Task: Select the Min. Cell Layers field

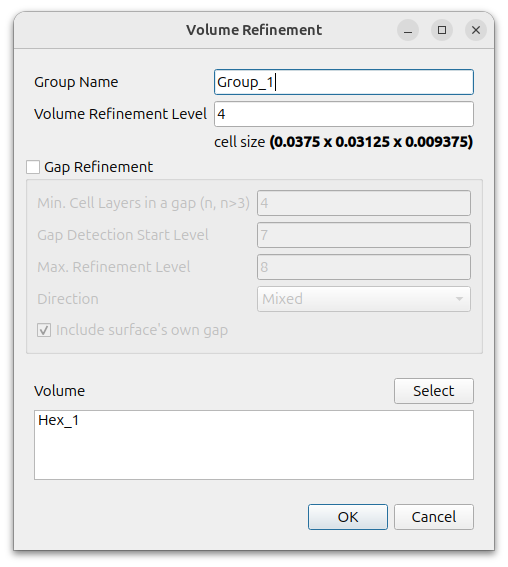Action: click(364, 203)
